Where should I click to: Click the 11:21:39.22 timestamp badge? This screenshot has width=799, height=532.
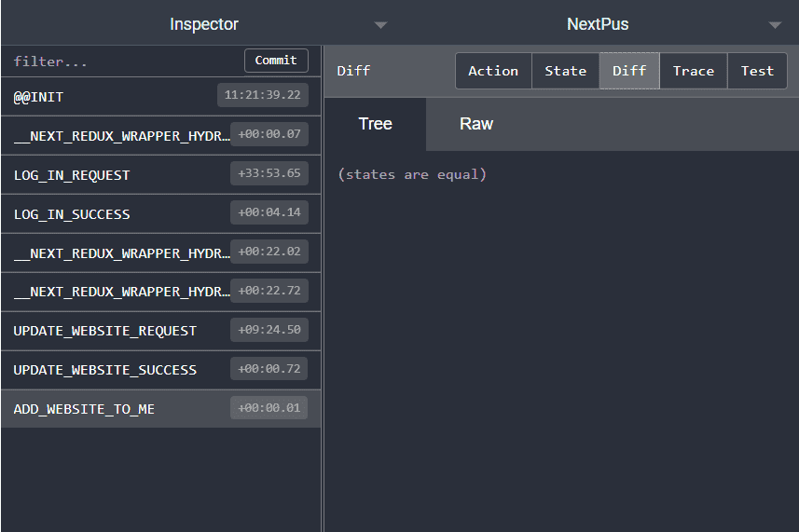(x=263, y=95)
